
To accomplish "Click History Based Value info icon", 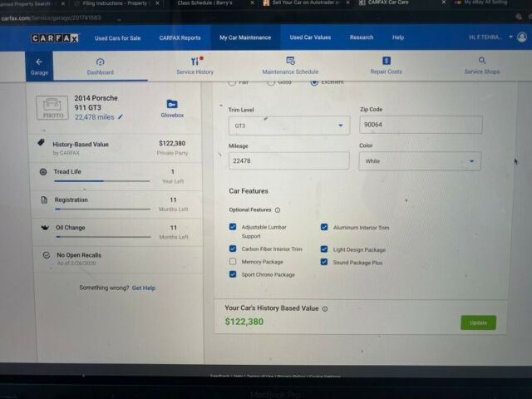I will click(x=325, y=308).
